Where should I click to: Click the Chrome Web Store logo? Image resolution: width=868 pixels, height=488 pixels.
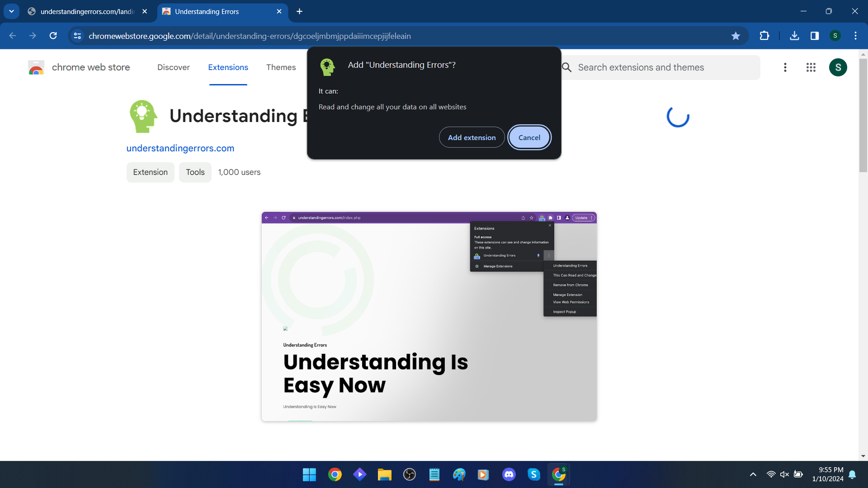(x=36, y=67)
